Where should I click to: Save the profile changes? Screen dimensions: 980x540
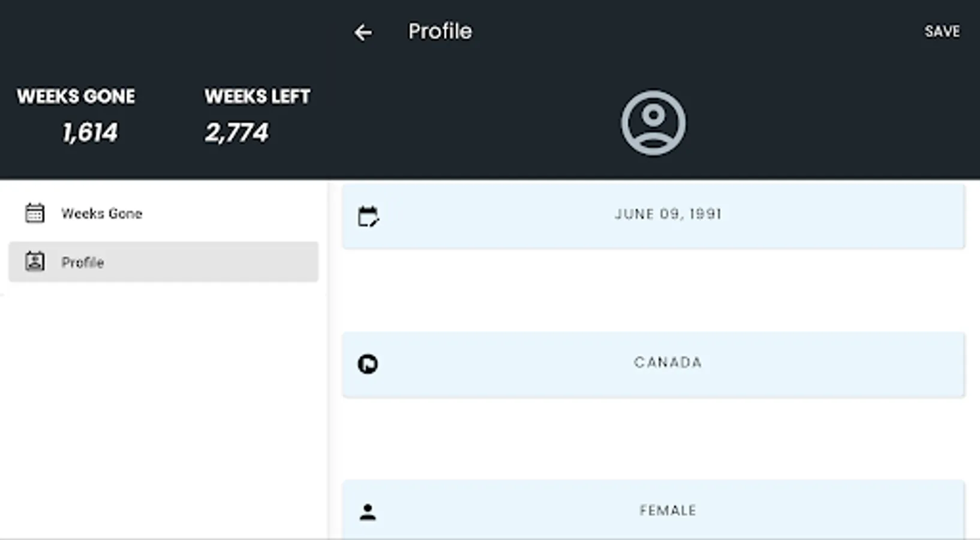point(942,31)
